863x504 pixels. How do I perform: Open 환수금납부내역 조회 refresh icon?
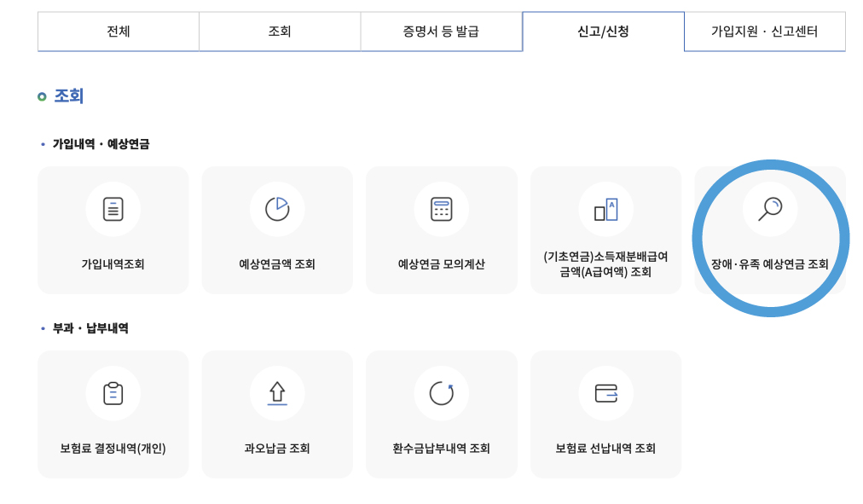click(x=441, y=393)
